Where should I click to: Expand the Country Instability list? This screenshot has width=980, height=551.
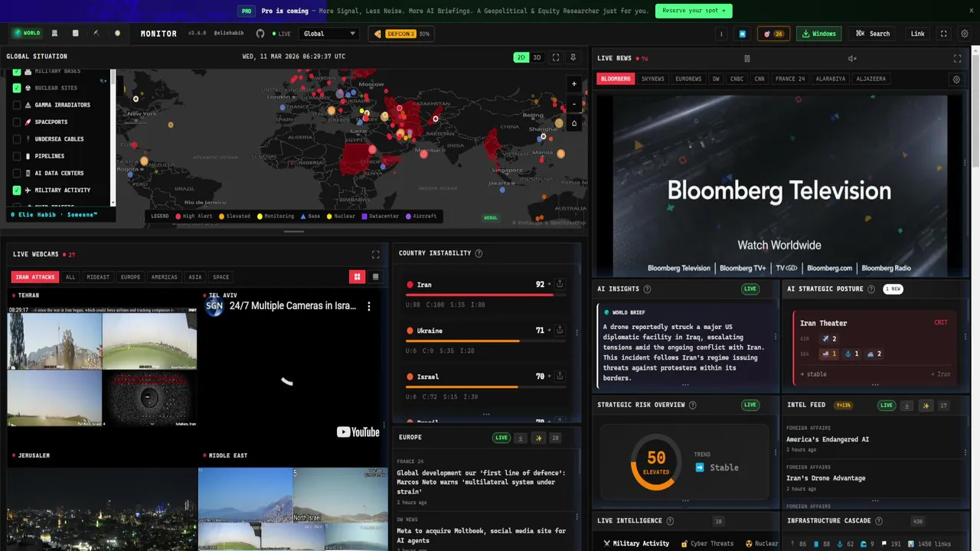[486, 415]
